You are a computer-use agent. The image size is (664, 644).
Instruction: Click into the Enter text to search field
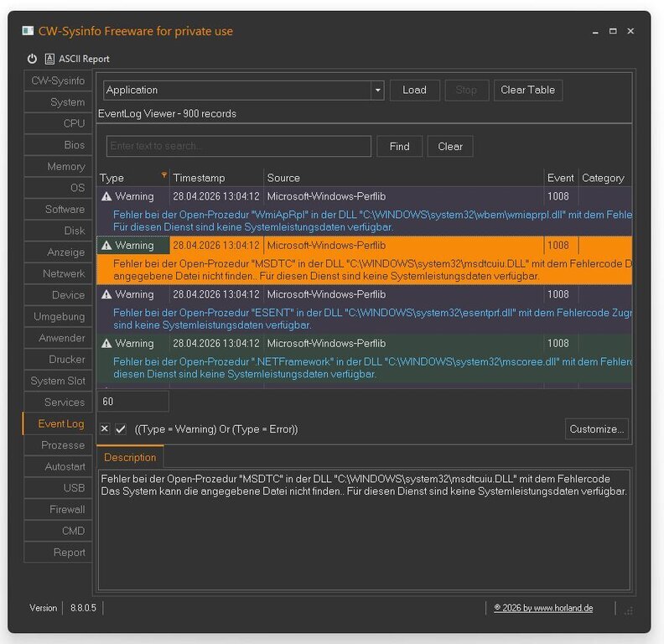click(238, 146)
